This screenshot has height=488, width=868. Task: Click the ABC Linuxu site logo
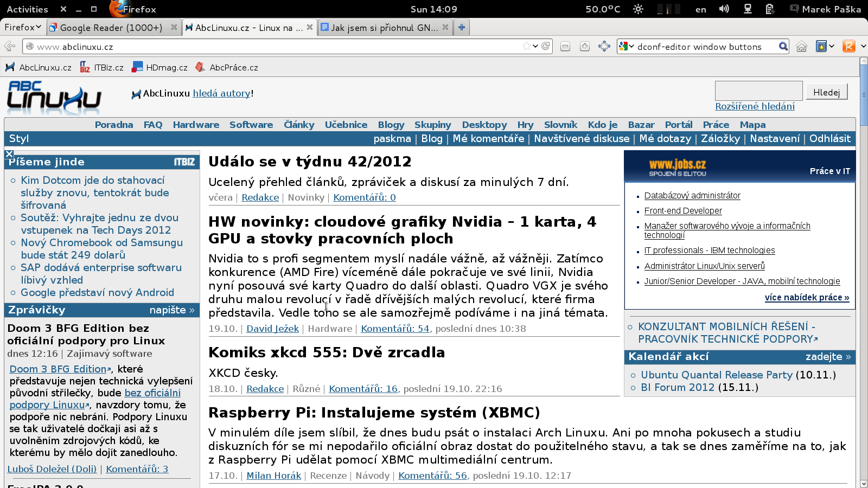click(54, 97)
